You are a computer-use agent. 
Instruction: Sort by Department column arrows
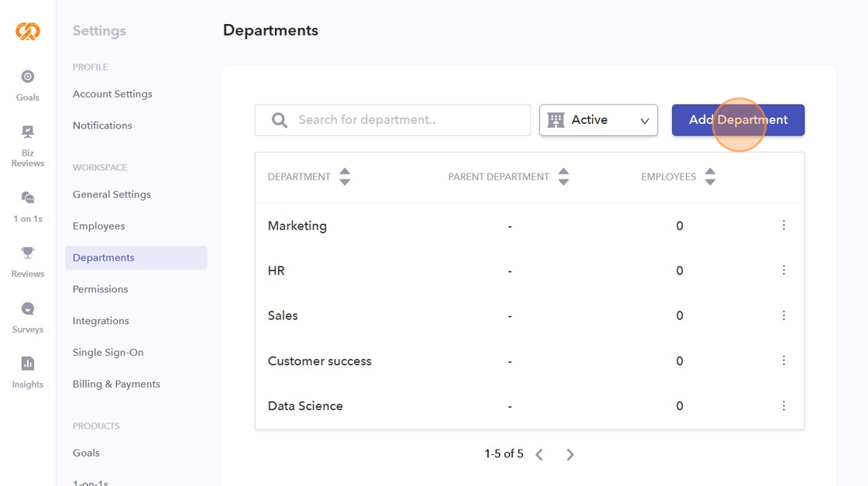(345, 177)
